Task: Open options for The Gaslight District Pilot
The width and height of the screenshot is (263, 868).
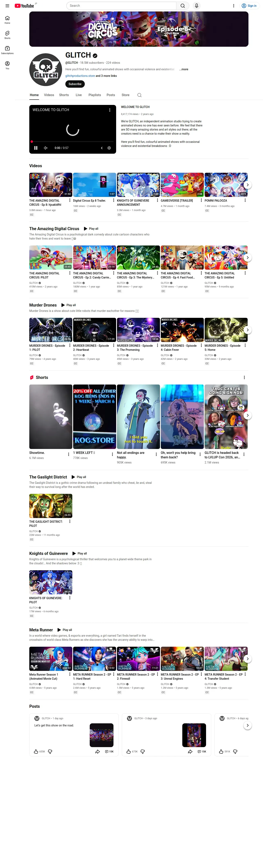Action: [70, 521]
